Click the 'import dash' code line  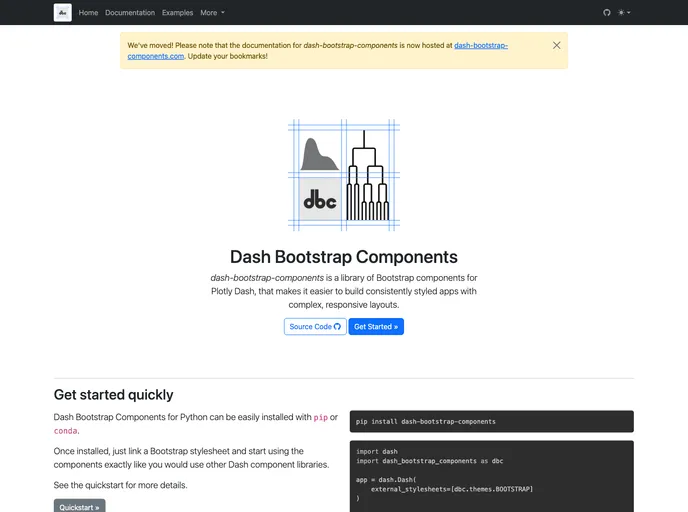tap(376, 451)
